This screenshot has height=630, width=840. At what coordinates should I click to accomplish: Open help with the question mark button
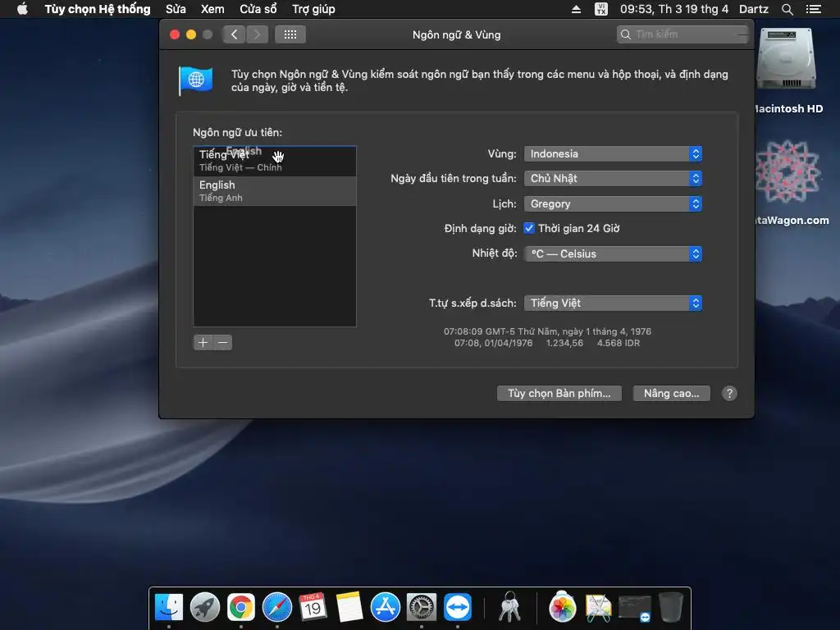point(729,393)
